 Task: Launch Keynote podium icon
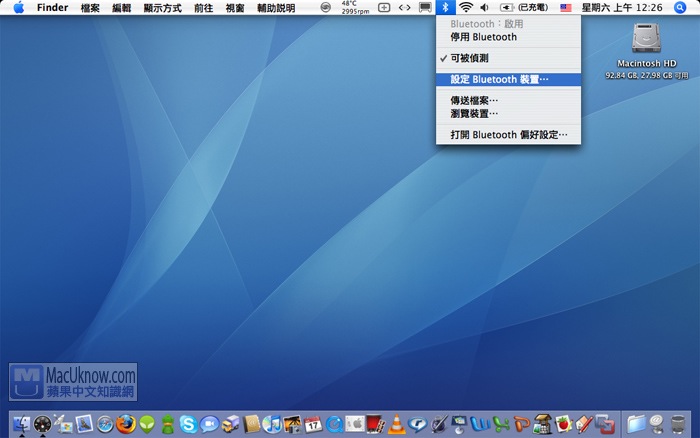[x=459, y=424]
